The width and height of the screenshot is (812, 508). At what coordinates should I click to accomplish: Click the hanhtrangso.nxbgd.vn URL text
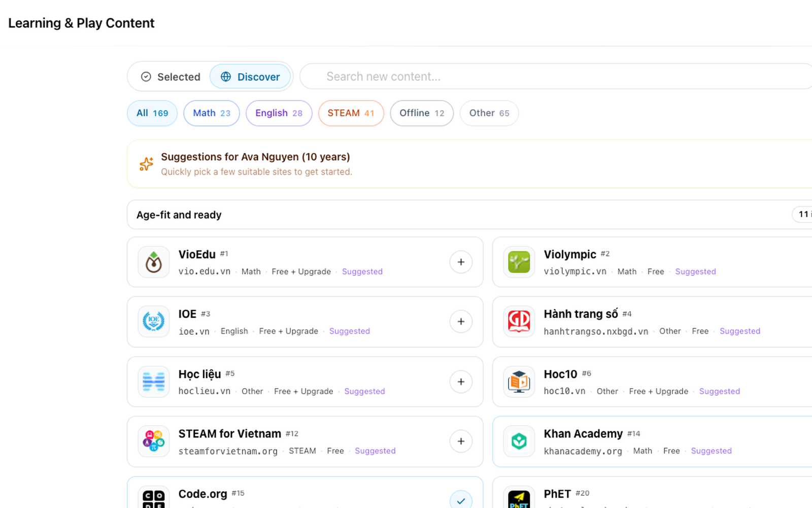tap(596, 331)
